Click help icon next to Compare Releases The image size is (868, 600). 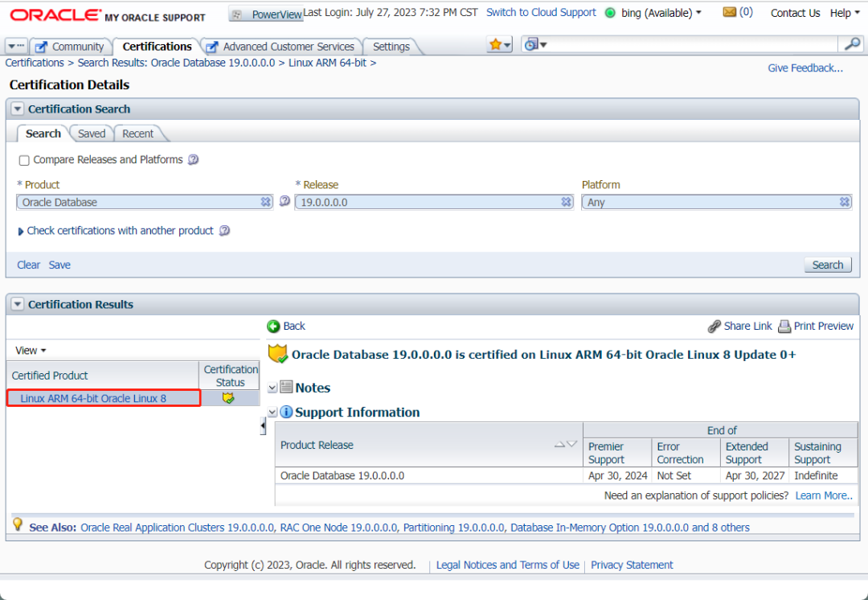[x=193, y=159]
